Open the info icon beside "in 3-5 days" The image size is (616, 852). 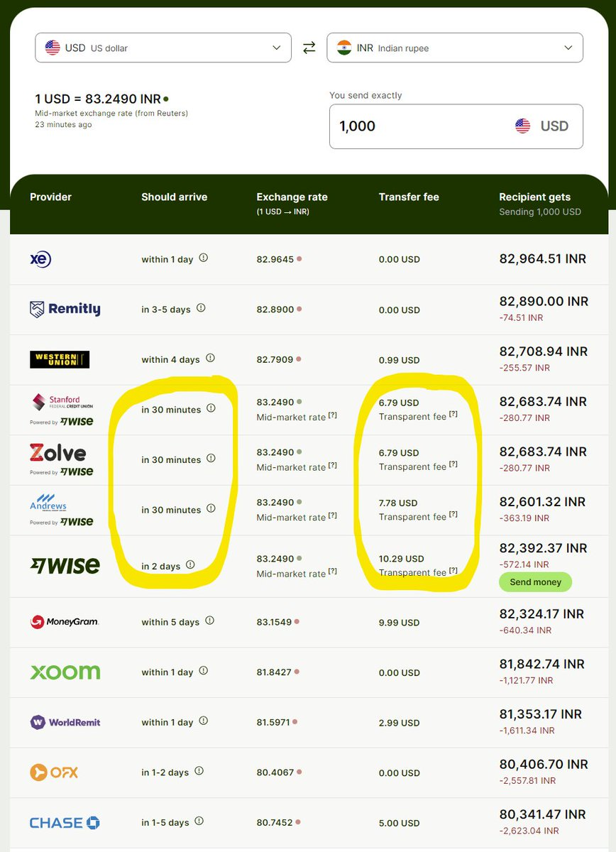click(201, 309)
